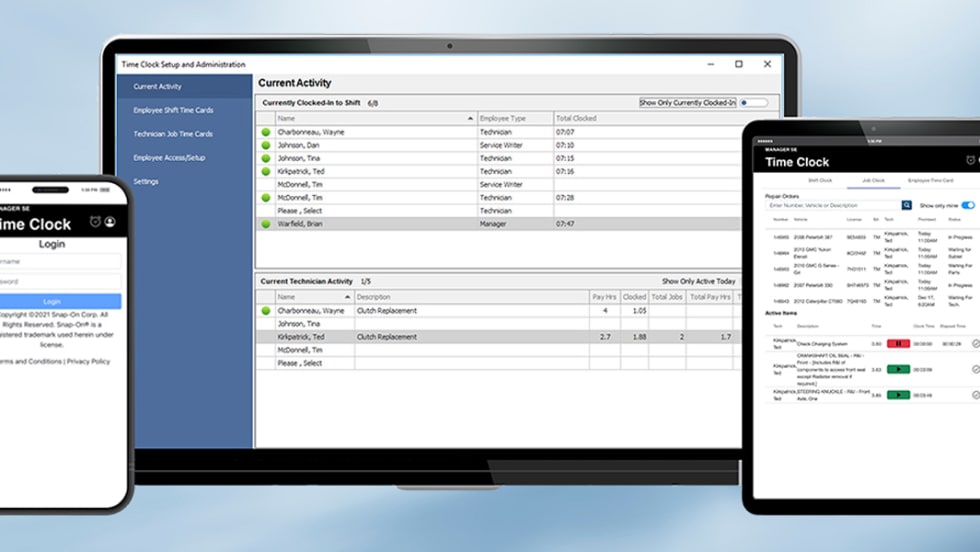Tap the alarm clock icon on phone header
The width and height of the screenshot is (980, 552).
tap(95, 222)
